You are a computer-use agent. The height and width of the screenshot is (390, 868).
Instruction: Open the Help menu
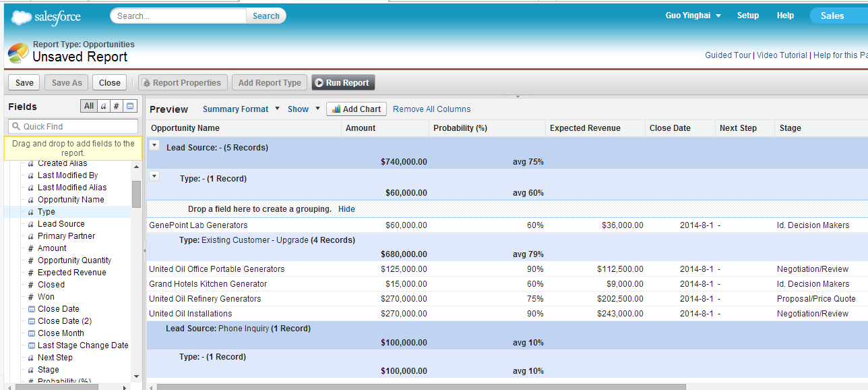pos(785,16)
